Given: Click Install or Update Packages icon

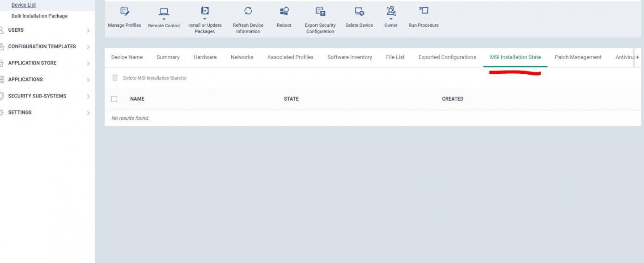Looking at the screenshot, I should 205,11.
